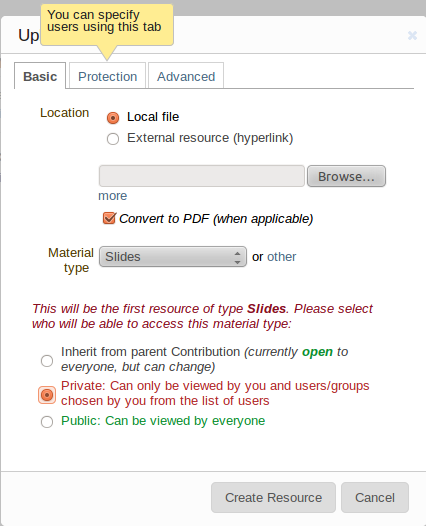Click the dropdown arrows on Slides selector
This screenshot has width=426, height=526.
tap(237, 257)
